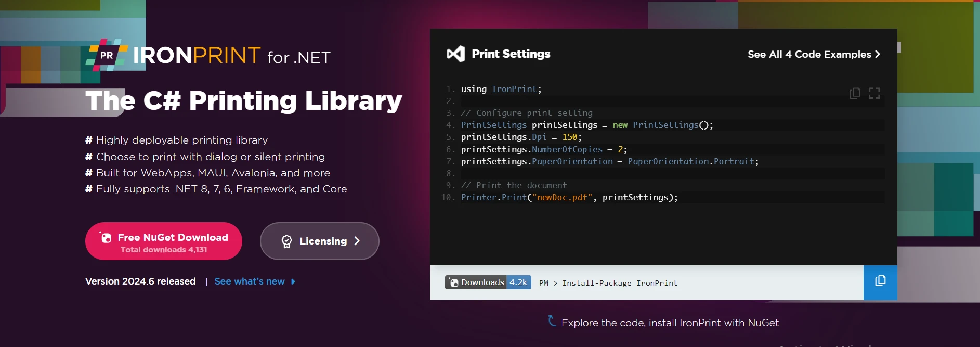Expand the code sample to fullscreen
This screenshot has width=980, height=347.
874,93
